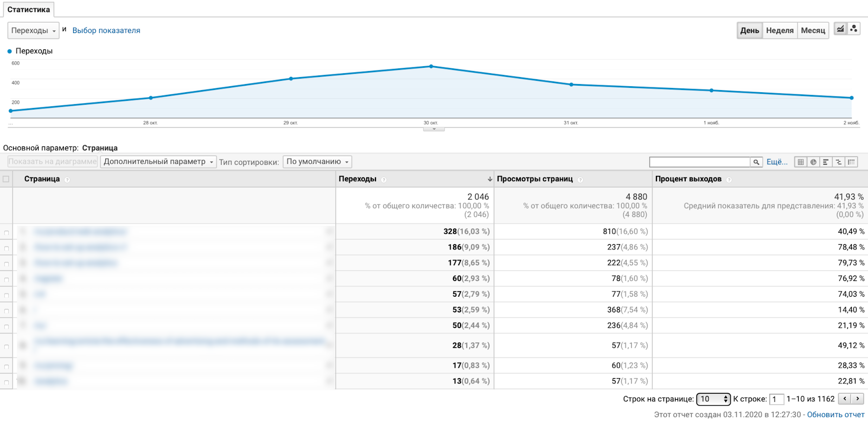Switch to the data table view icon

tap(801, 162)
